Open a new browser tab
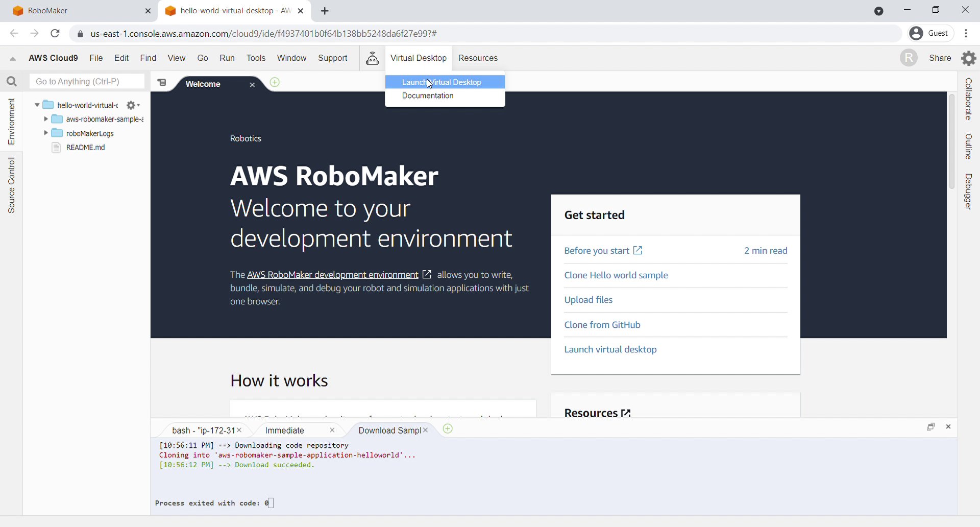Image resolution: width=980 pixels, height=527 pixels. (x=325, y=11)
